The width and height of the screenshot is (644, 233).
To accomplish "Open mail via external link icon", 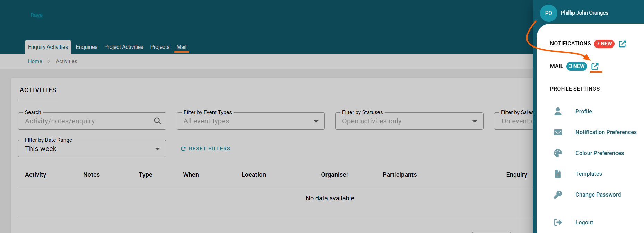I will [x=595, y=66].
